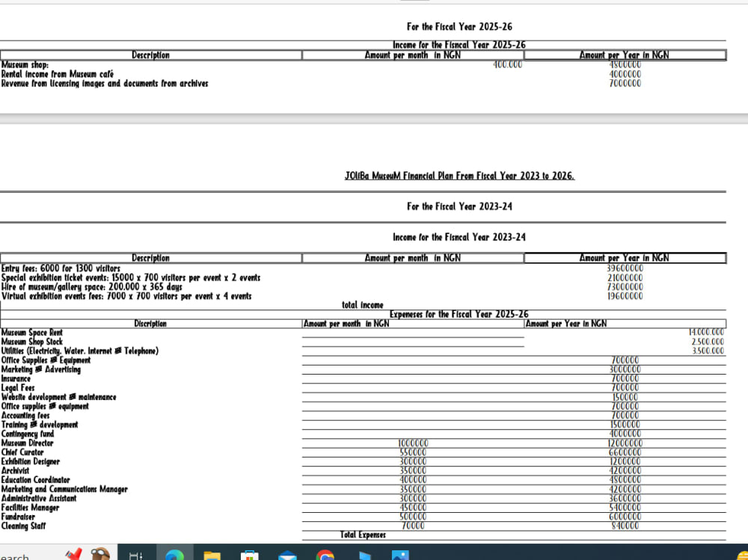Select the 'Education Coordinator' salary row
748x560 pixels.
click(36, 480)
